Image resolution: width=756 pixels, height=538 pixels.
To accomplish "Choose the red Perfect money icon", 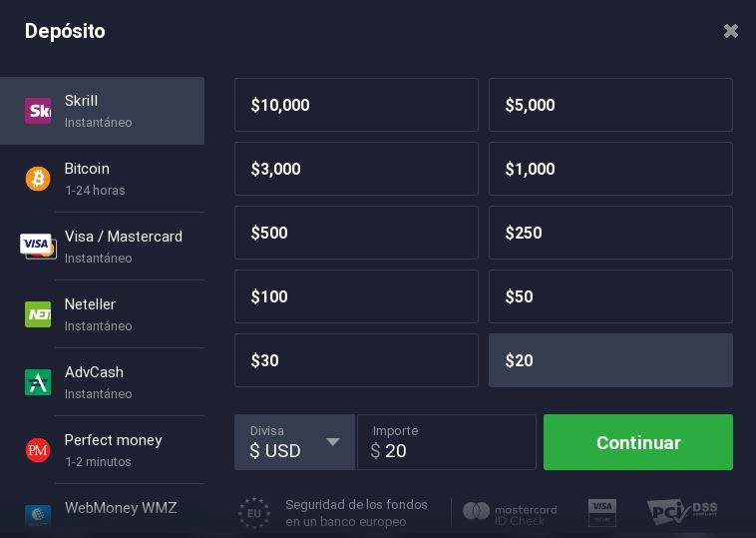I will click(38, 450).
